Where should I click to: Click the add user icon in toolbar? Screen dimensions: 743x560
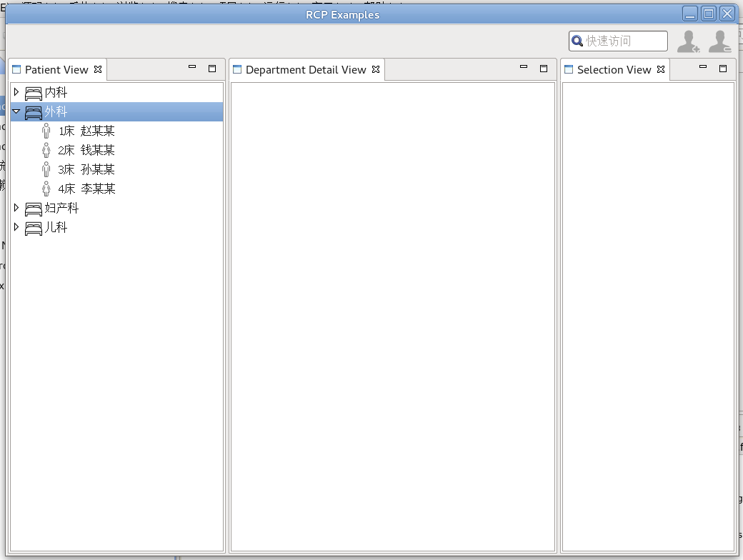coord(689,41)
